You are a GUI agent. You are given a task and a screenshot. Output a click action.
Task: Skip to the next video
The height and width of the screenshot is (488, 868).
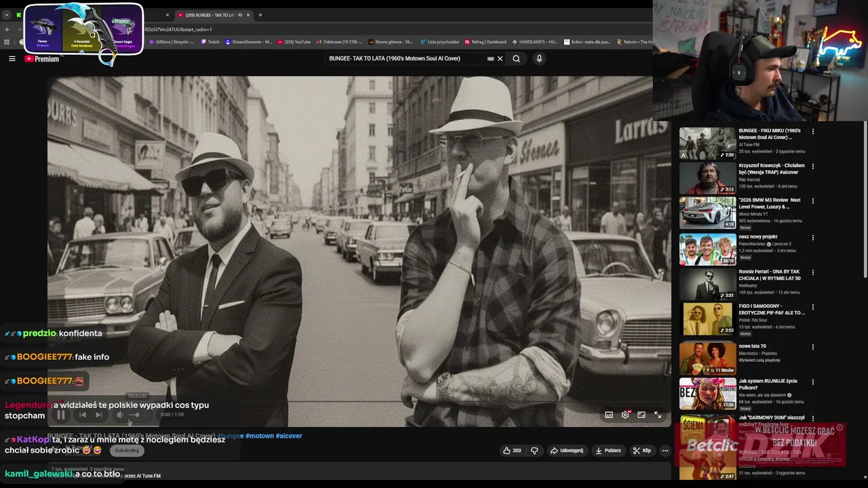[x=99, y=415]
